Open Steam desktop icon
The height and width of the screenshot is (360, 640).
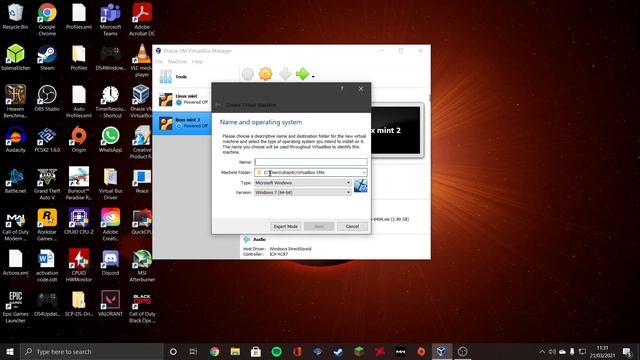pyautogui.click(x=47, y=58)
